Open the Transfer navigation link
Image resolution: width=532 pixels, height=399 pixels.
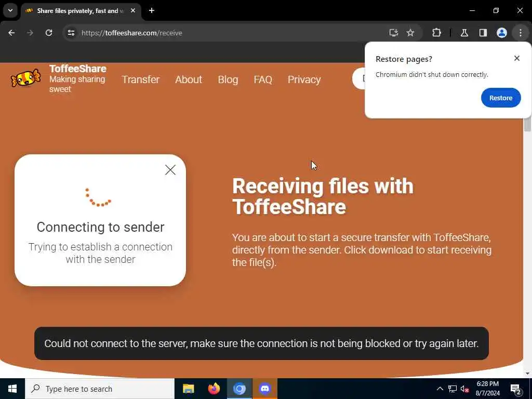click(x=140, y=79)
